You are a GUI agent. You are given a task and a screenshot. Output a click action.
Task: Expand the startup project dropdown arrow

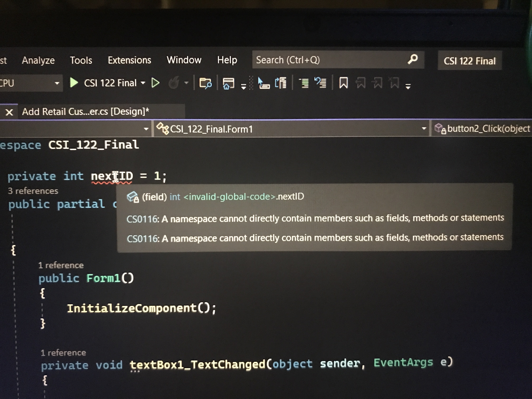pos(143,83)
